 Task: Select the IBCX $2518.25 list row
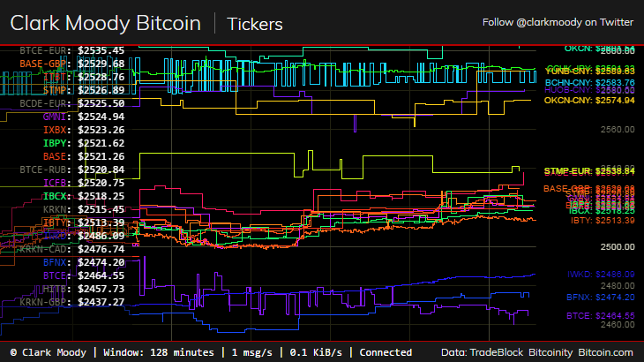pyautogui.click(x=84, y=196)
